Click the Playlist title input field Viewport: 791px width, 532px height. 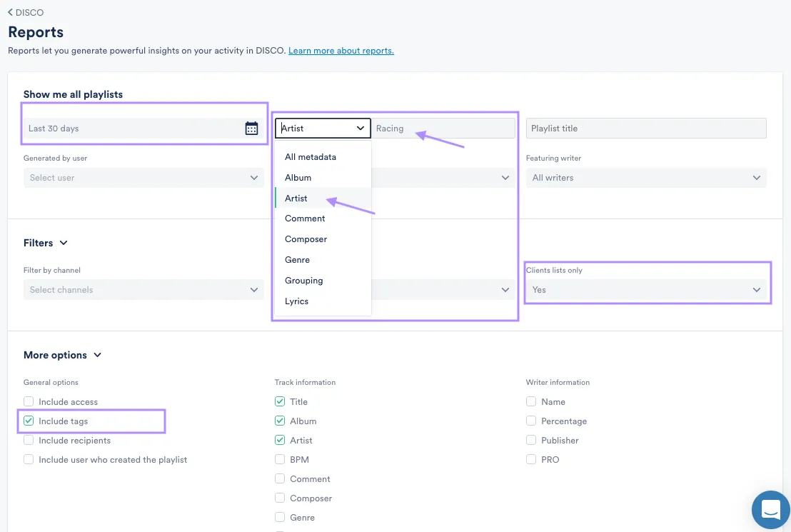[645, 129]
